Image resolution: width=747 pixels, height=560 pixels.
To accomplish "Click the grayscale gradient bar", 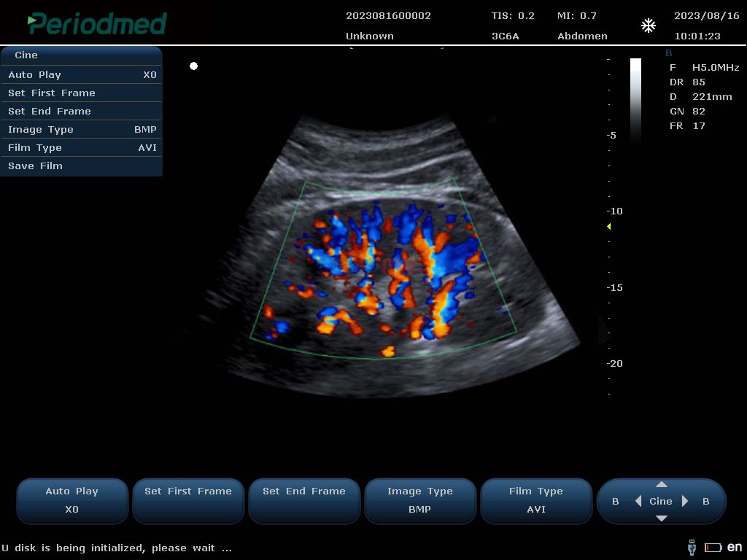I will pos(635,98).
